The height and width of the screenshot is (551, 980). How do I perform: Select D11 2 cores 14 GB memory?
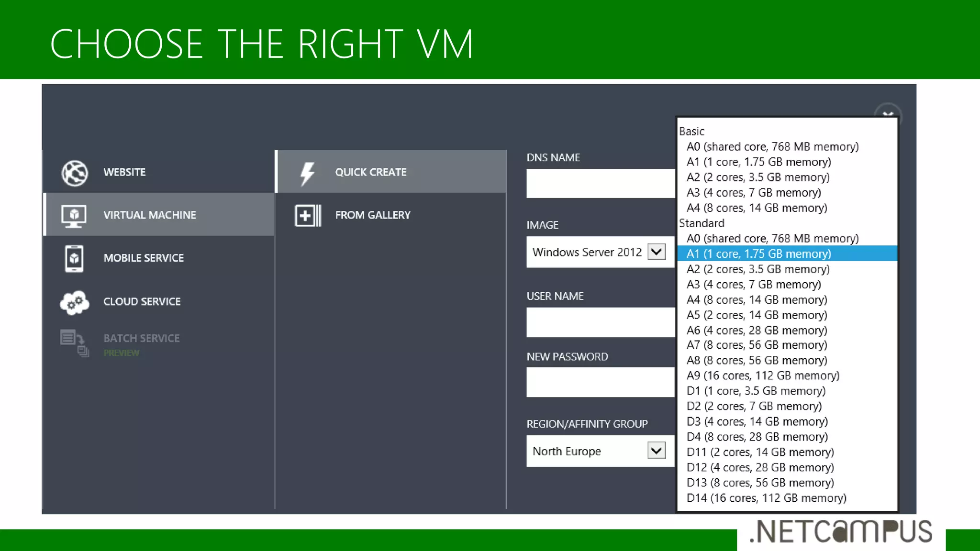coord(787,452)
